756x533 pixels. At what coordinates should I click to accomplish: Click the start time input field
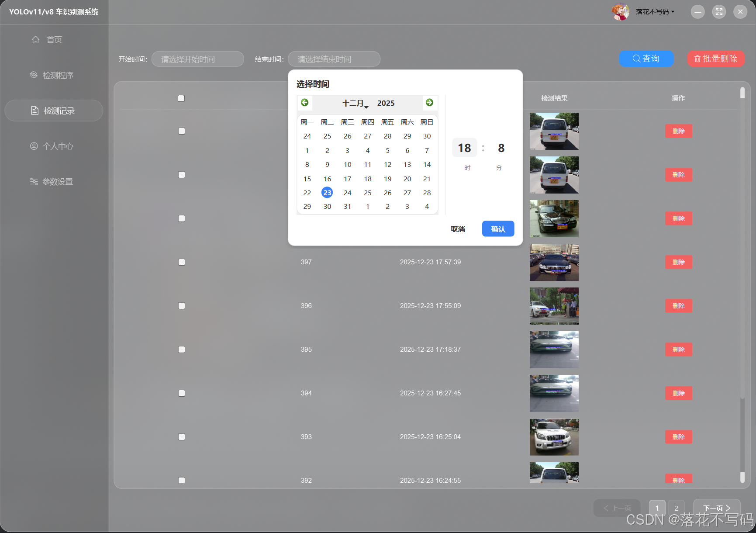pos(197,59)
